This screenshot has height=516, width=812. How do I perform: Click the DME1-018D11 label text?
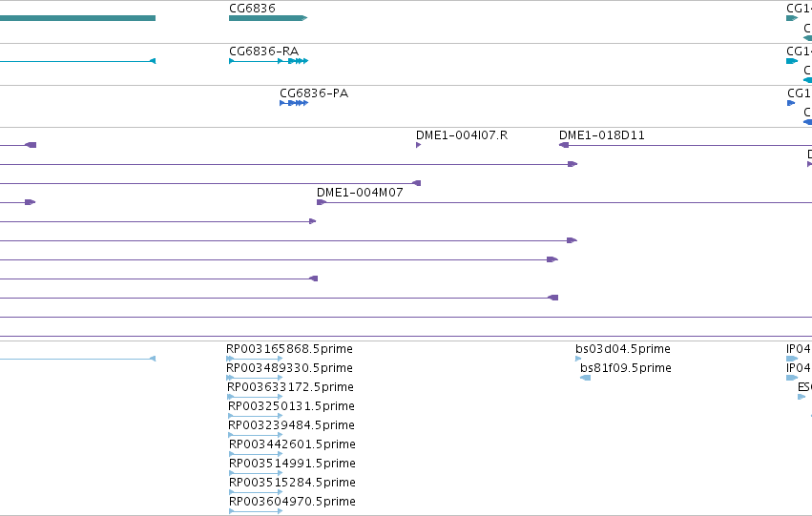[602, 135]
